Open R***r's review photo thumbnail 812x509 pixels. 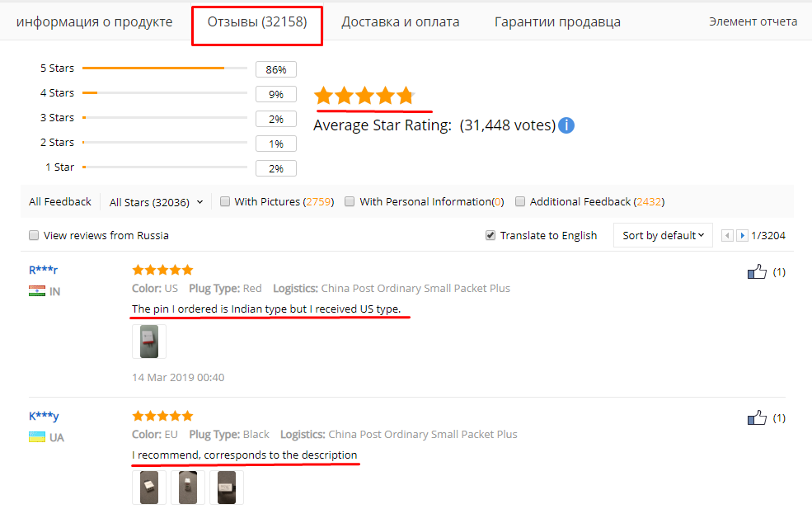coord(149,342)
